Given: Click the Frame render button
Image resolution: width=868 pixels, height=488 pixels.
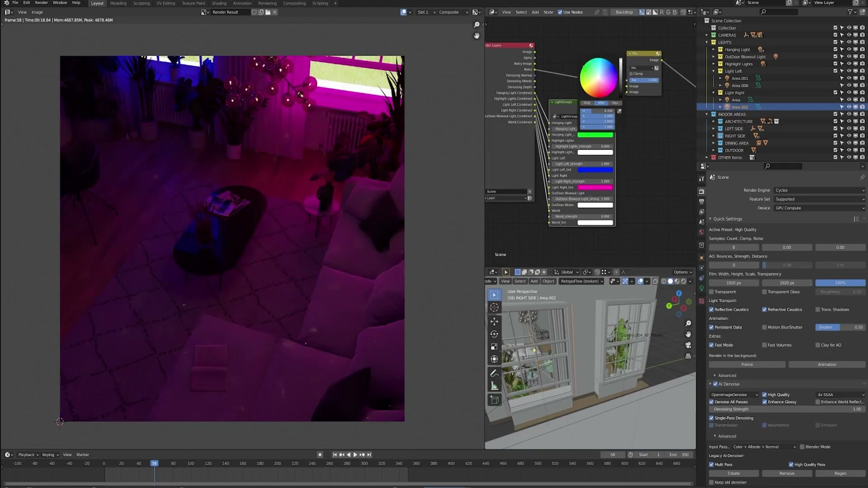Looking at the screenshot, I should pyautogui.click(x=747, y=365).
